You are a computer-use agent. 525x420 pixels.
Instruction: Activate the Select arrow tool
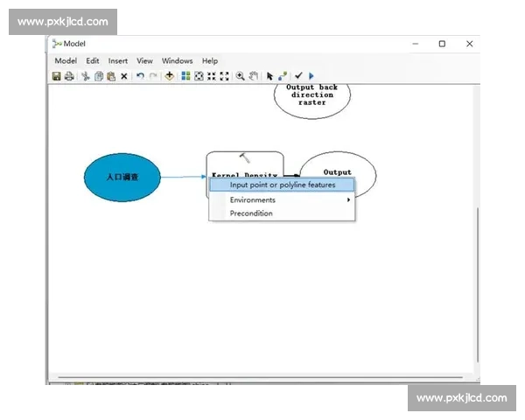269,76
